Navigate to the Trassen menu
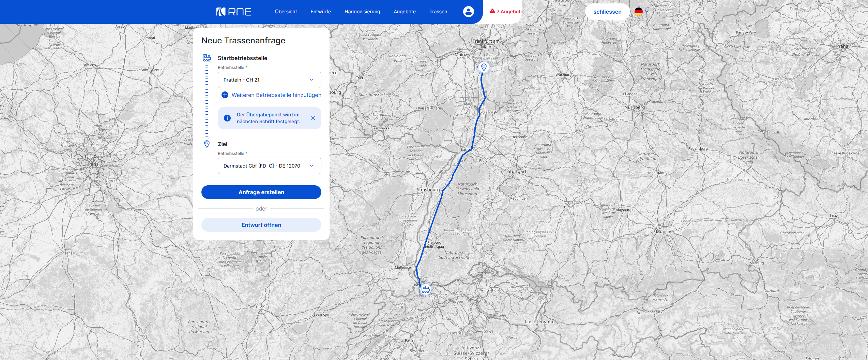 pyautogui.click(x=438, y=12)
